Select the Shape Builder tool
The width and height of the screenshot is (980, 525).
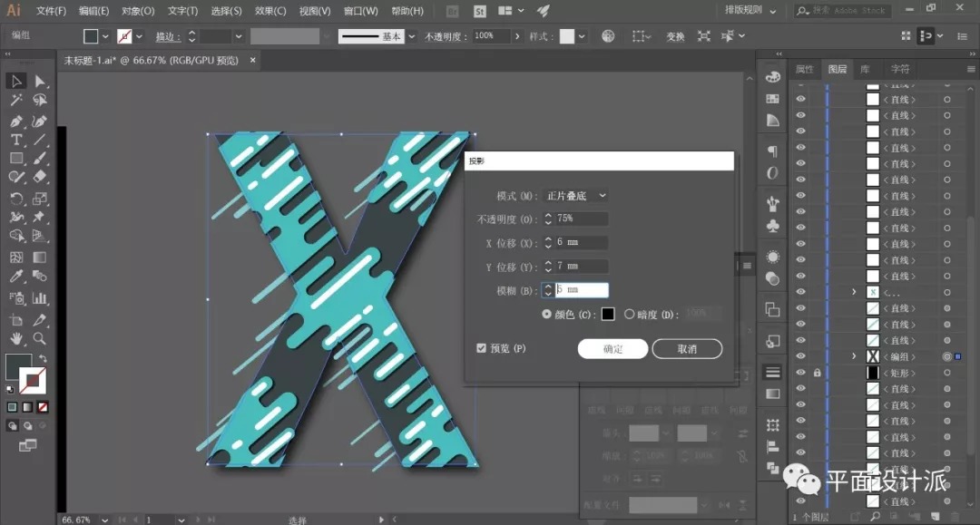(x=16, y=236)
